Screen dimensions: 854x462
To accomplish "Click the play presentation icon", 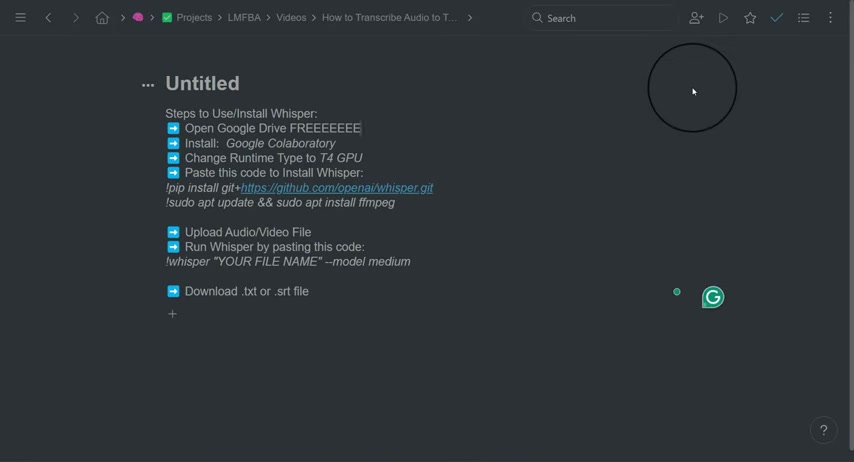I will 723,18.
